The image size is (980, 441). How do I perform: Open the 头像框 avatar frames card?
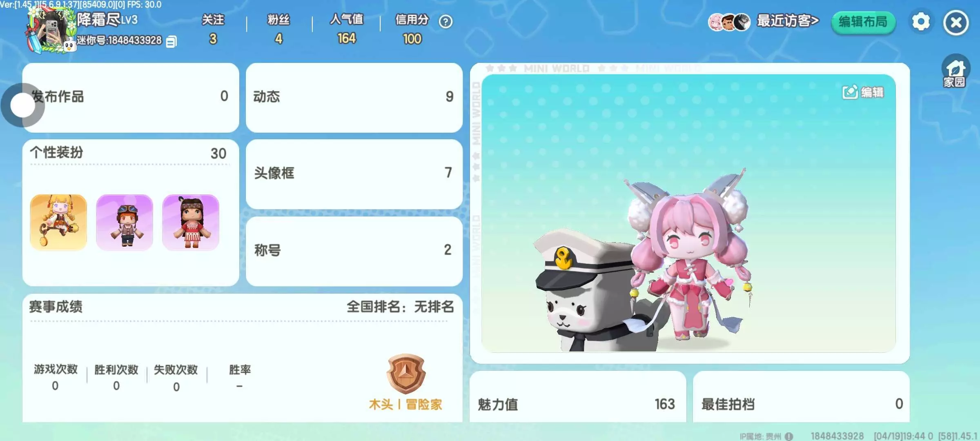(354, 174)
